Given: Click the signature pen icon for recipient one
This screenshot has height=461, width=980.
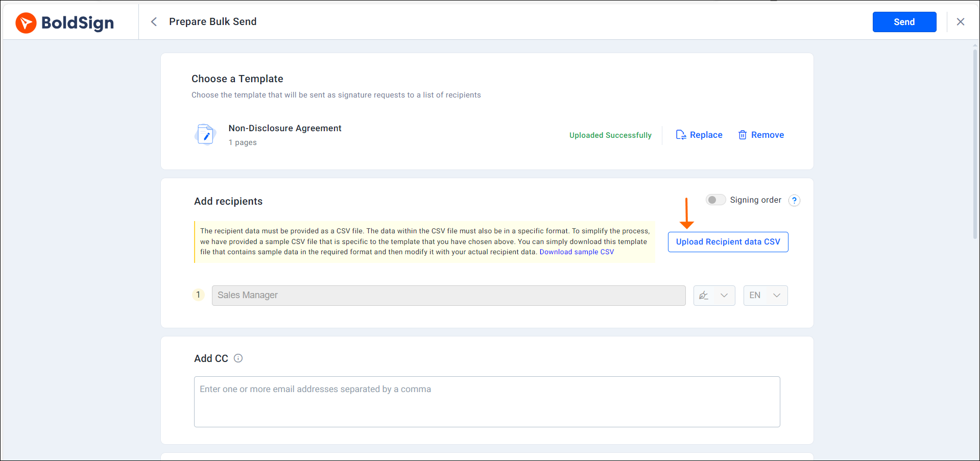Looking at the screenshot, I should point(704,295).
